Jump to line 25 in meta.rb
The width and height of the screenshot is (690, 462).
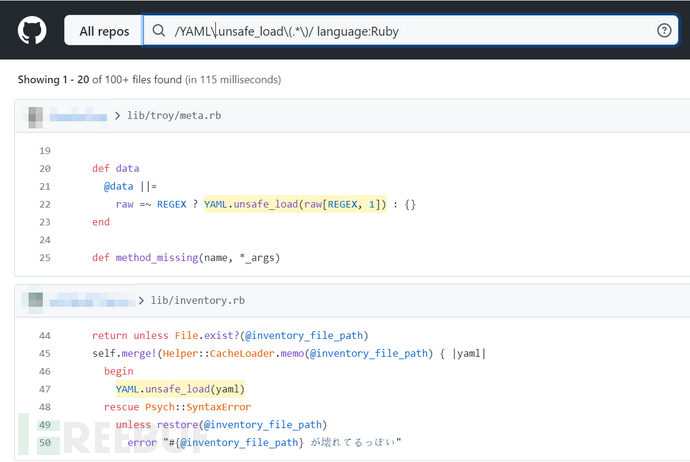[x=45, y=258]
